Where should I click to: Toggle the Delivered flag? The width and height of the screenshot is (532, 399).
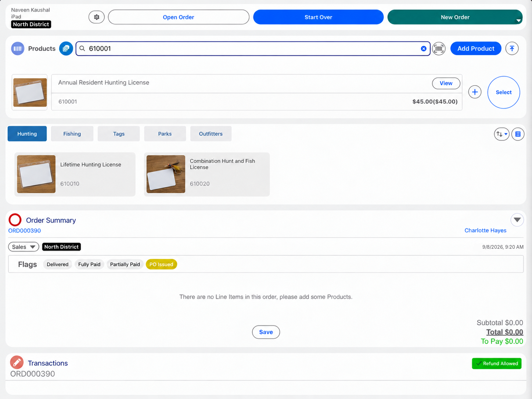58,264
